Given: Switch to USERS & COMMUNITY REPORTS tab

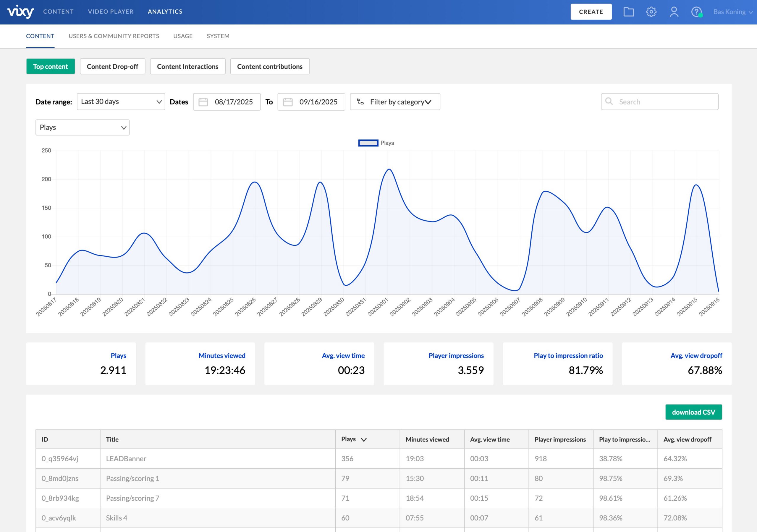Looking at the screenshot, I should tap(114, 36).
